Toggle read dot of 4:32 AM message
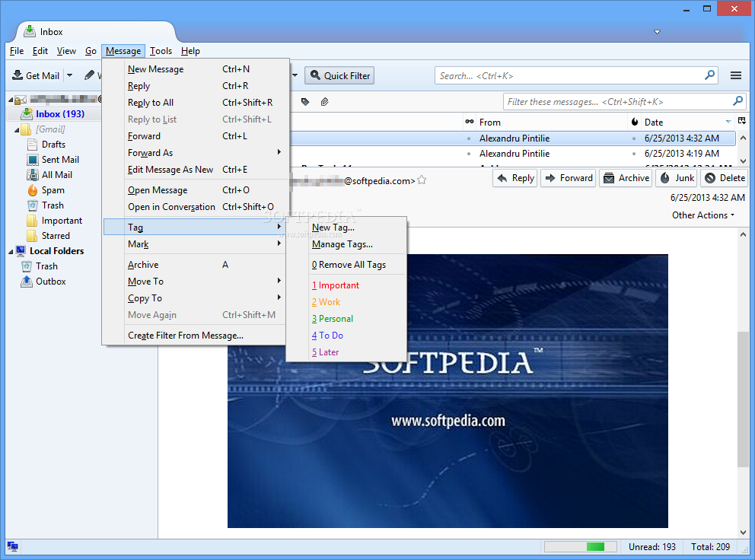Image resolution: width=755 pixels, height=560 pixels. coord(469,138)
